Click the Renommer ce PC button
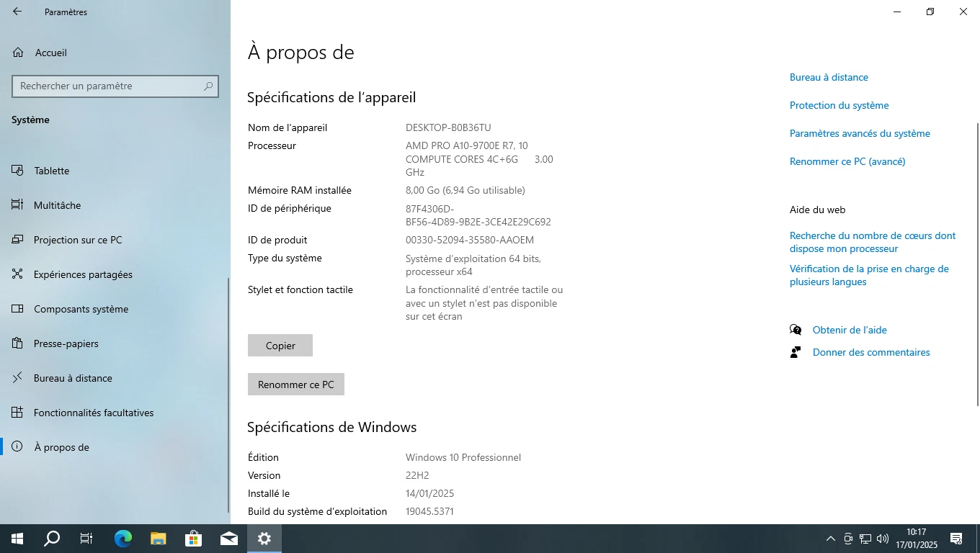The height and width of the screenshot is (553, 980). point(296,385)
